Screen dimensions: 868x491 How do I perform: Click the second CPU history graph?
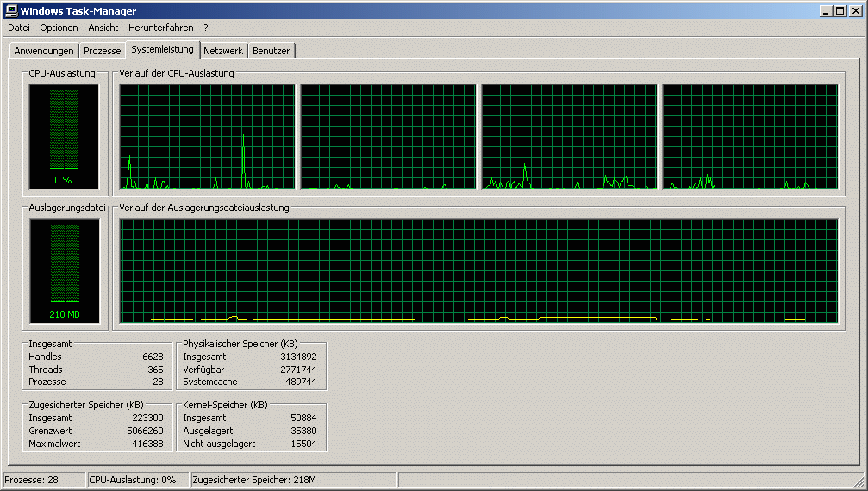388,137
